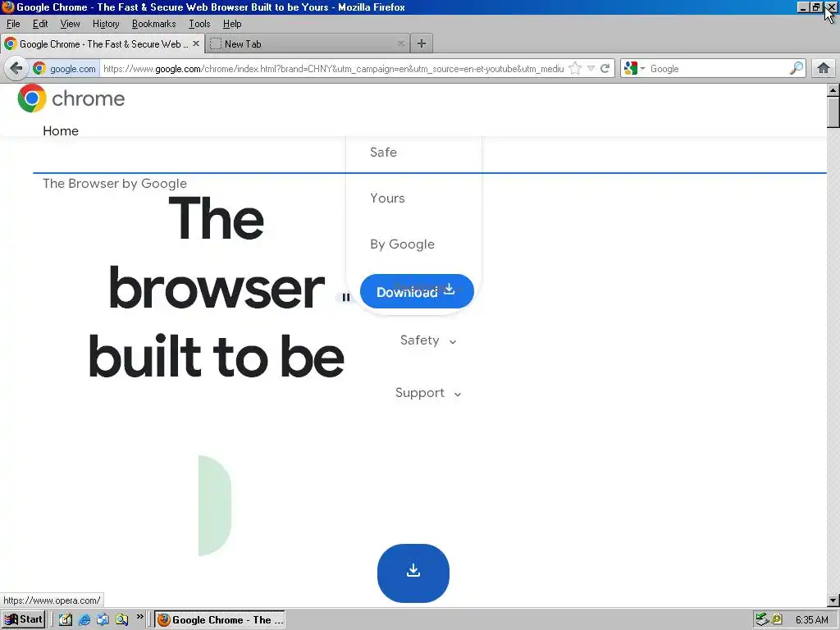The height and width of the screenshot is (630, 840).
Task: Minimize the Firefox window
Action: [802, 7]
